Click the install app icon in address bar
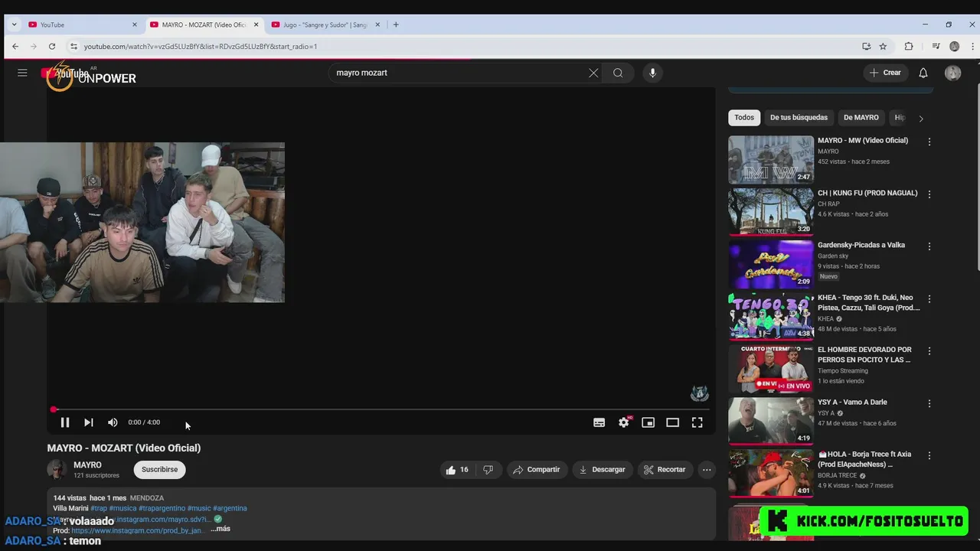Screen dimensions: 980x551 [x=866, y=47]
